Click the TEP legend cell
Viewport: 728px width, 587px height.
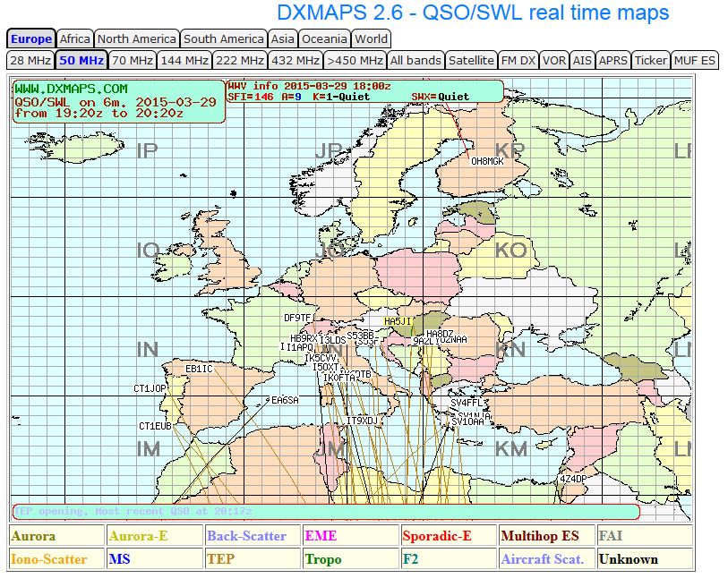[253, 558]
